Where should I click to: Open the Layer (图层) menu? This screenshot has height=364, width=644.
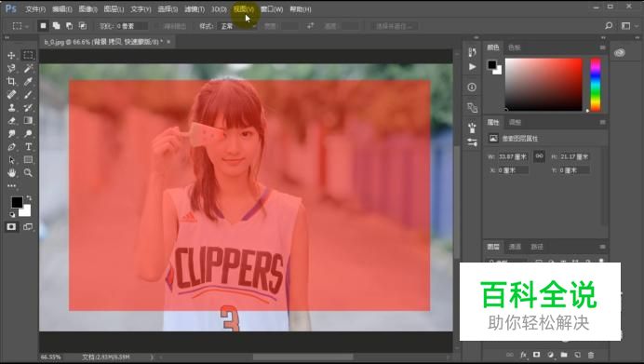[x=114, y=9]
